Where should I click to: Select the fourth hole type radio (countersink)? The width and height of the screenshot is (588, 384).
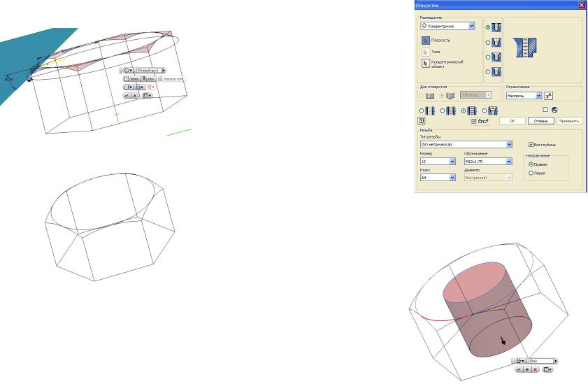[488, 71]
